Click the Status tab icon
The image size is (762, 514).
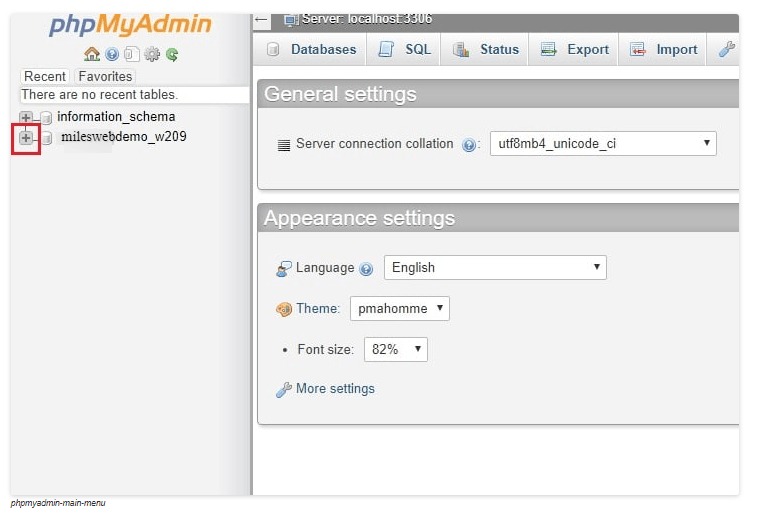[461, 49]
